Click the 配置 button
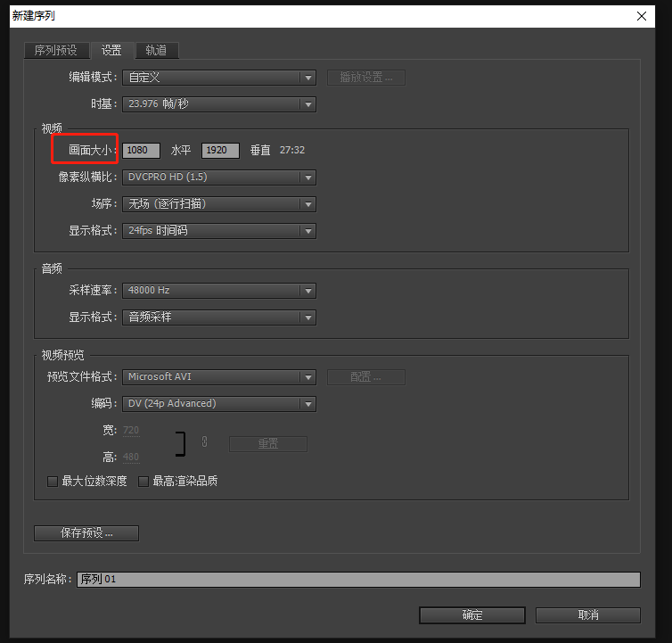672x643 pixels. pyautogui.click(x=366, y=377)
